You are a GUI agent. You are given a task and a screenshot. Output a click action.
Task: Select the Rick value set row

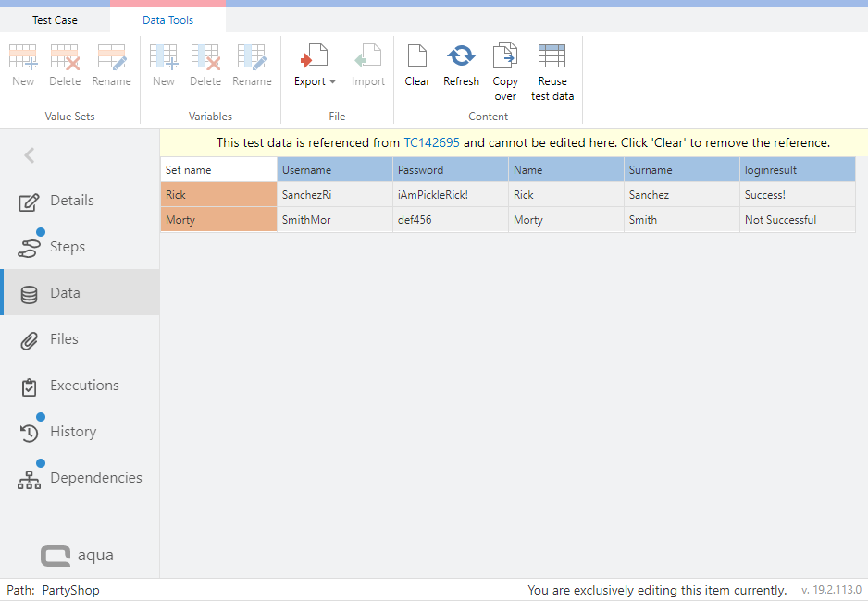(x=218, y=195)
